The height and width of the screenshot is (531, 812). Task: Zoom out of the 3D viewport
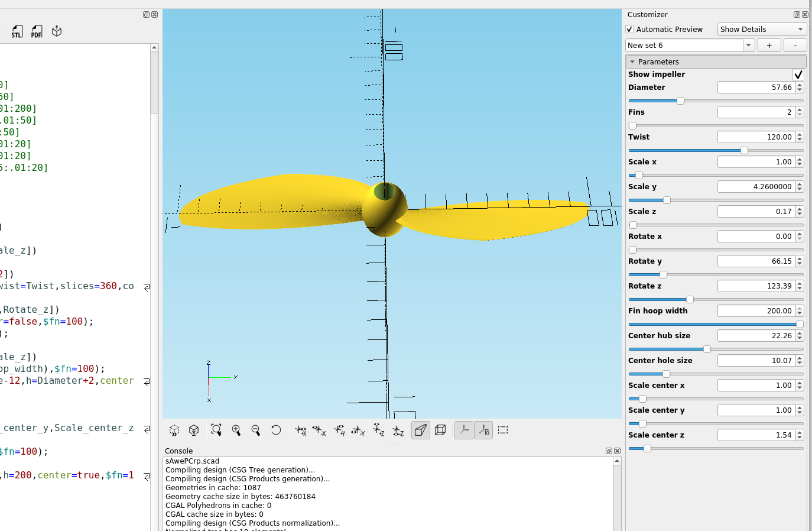(256, 430)
